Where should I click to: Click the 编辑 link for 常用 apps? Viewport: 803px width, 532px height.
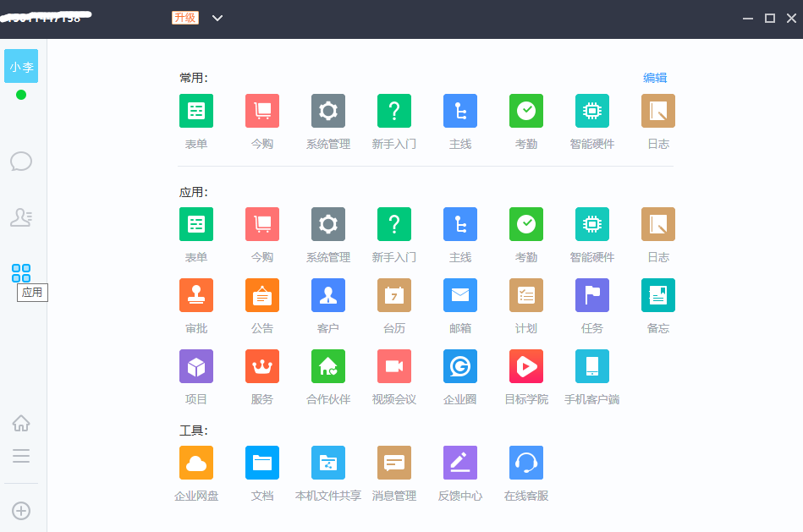click(654, 78)
